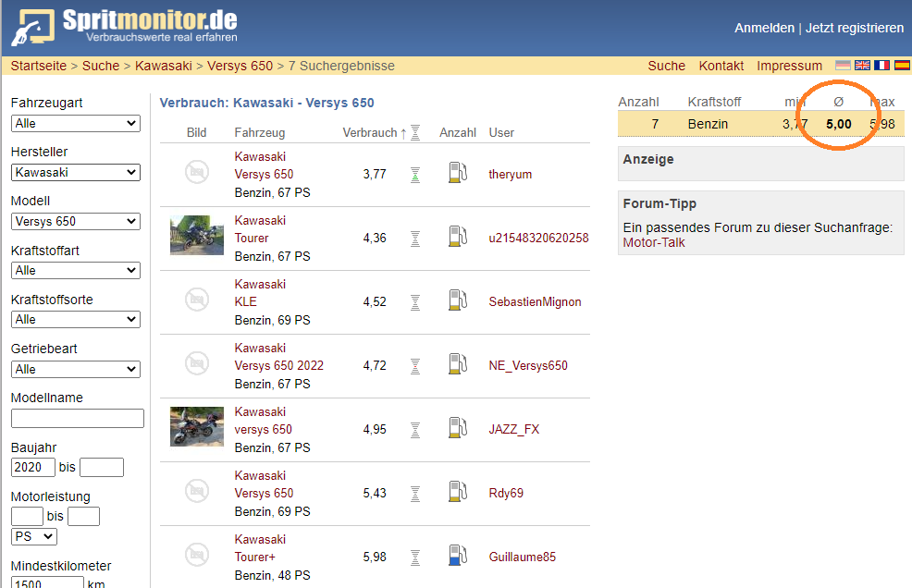Screen dimensions: 912x588
Task: Click consumption scale icon in 5,98 row
Action: pyautogui.click(x=415, y=557)
